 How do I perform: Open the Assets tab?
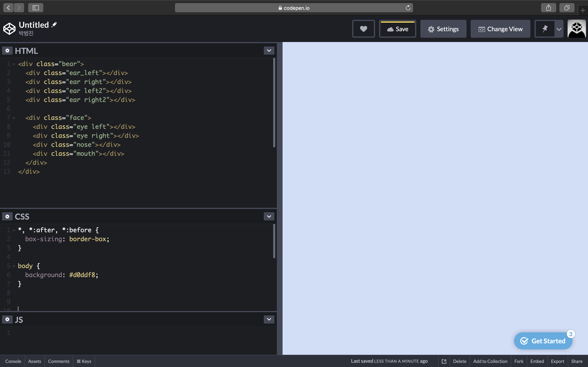[35, 361]
